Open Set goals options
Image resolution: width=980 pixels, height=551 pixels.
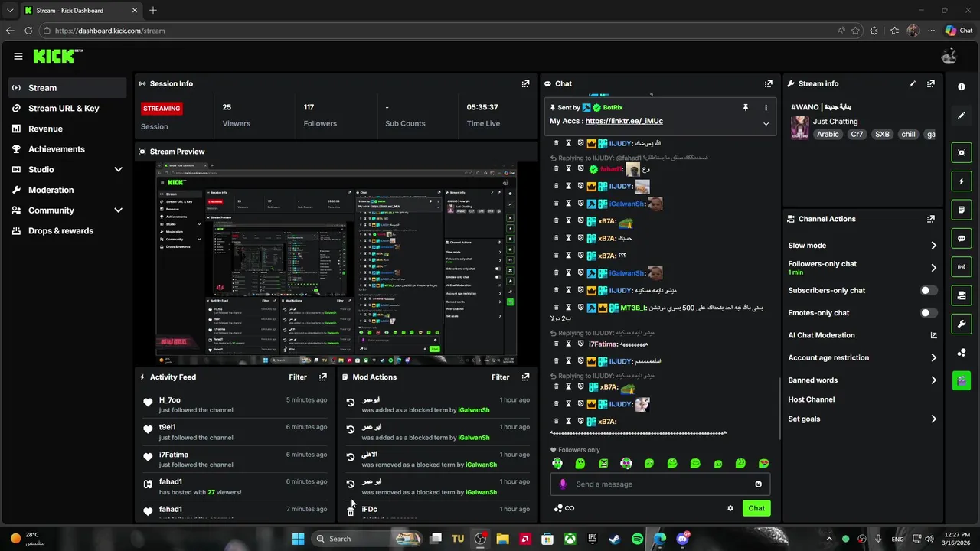tap(863, 419)
